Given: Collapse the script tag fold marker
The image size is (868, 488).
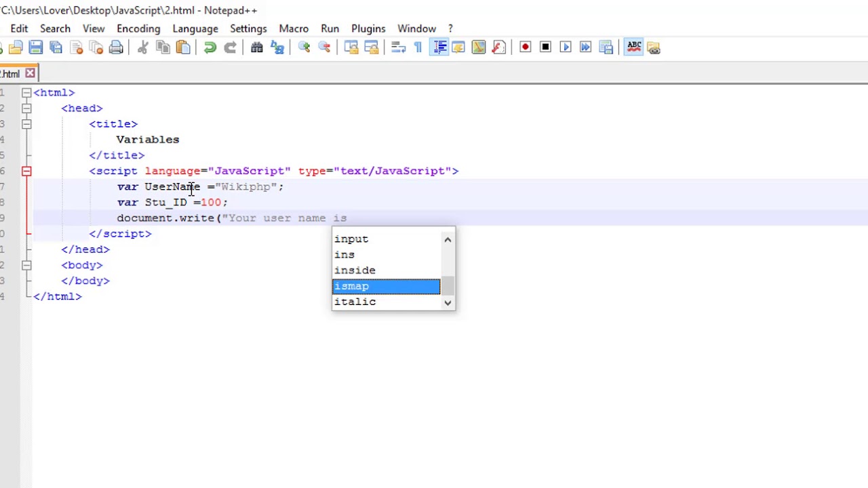Looking at the screenshot, I should tap(26, 171).
